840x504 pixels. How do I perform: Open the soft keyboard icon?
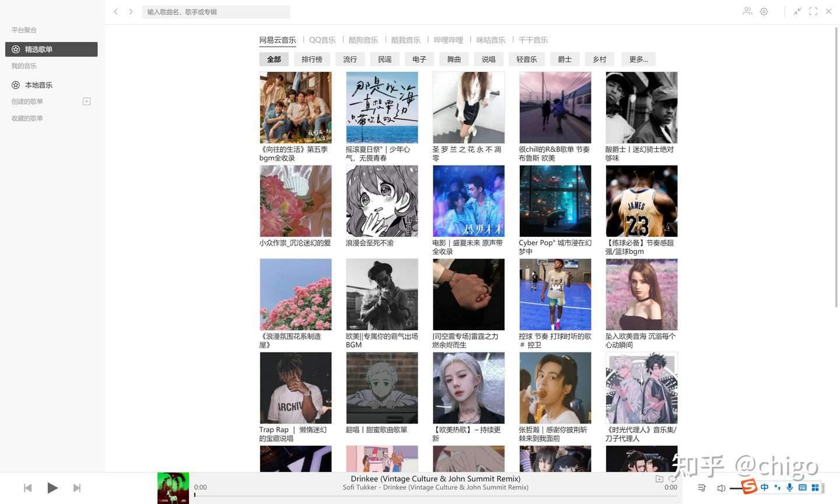click(x=802, y=487)
